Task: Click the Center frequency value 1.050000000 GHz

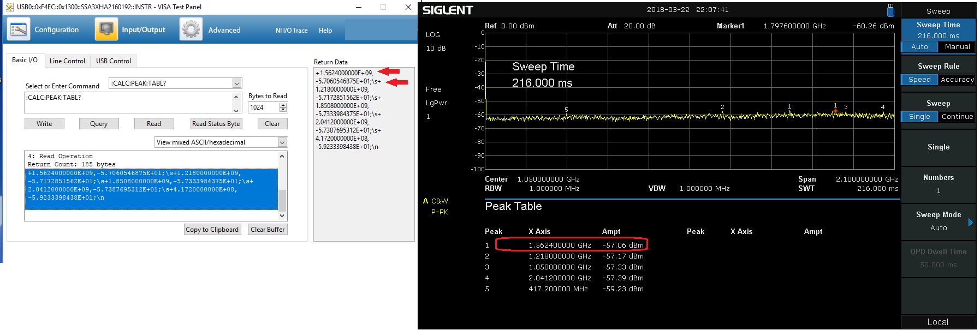Action: pyautogui.click(x=548, y=179)
